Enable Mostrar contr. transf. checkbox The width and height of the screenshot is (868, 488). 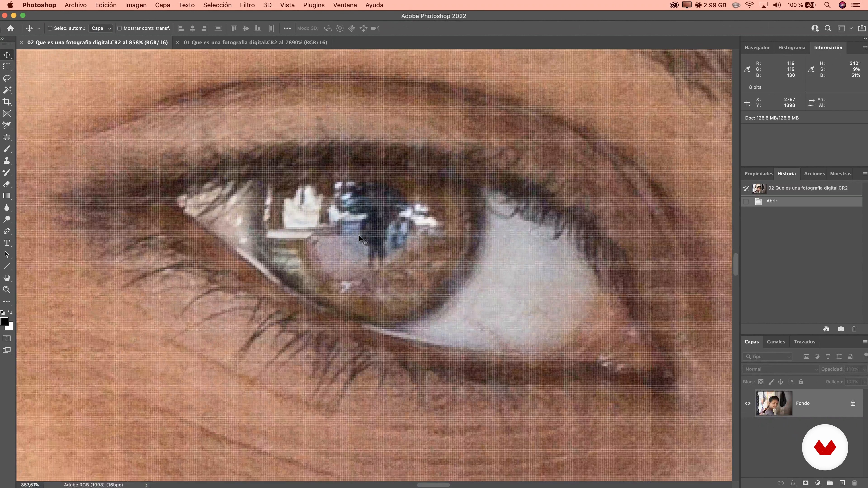coord(119,28)
